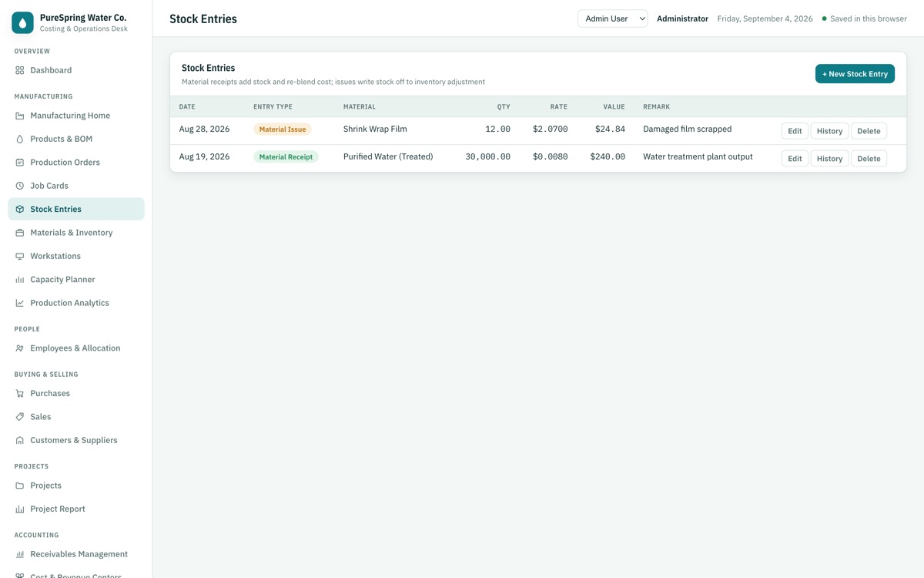Click the Products & BOM droplet icon
Image resolution: width=924 pixels, height=578 pixels.
(20, 139)
